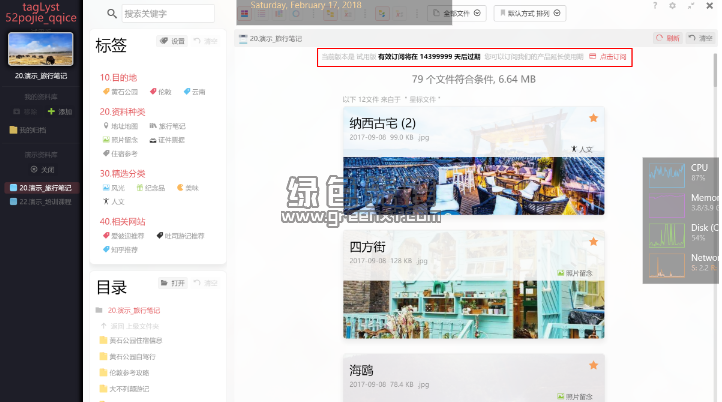
Task: Select the black tag beside 爱彼迎推荐
Action: (x=180, y=236)
